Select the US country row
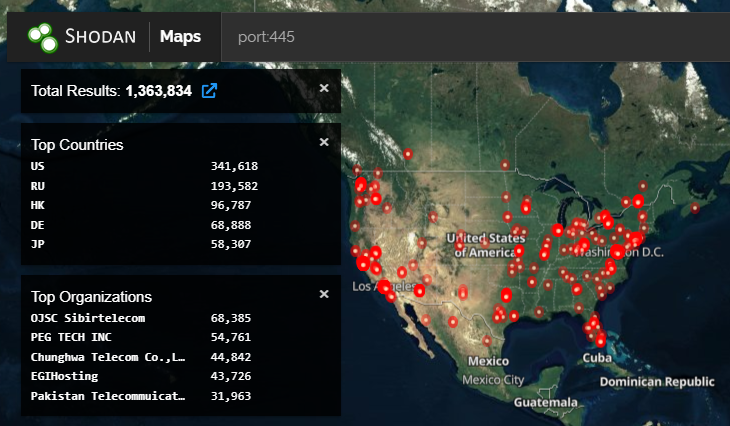 click(144, 166)
